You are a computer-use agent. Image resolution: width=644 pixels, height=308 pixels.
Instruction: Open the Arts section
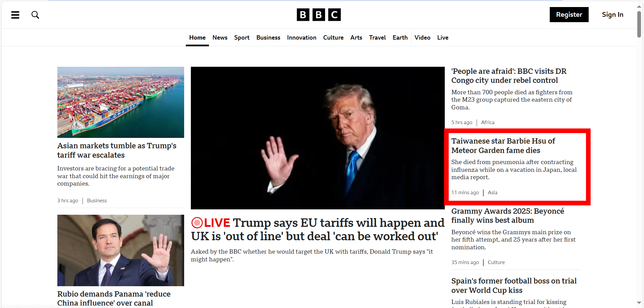(x=356, y=38)
